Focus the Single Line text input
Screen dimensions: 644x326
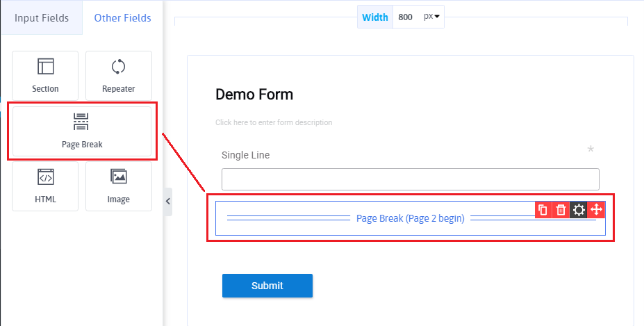pyautogui.click(x=410, y=179)
